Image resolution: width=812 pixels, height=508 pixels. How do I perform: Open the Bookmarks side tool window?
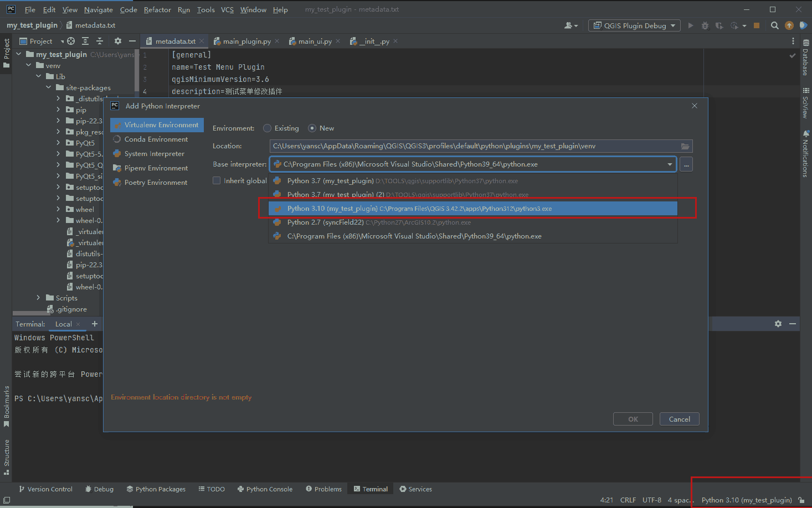(6, 406)
